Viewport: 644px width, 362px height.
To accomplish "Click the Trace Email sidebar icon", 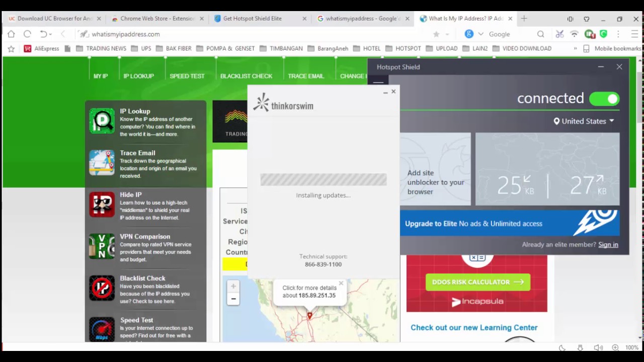I will (102, 162).
